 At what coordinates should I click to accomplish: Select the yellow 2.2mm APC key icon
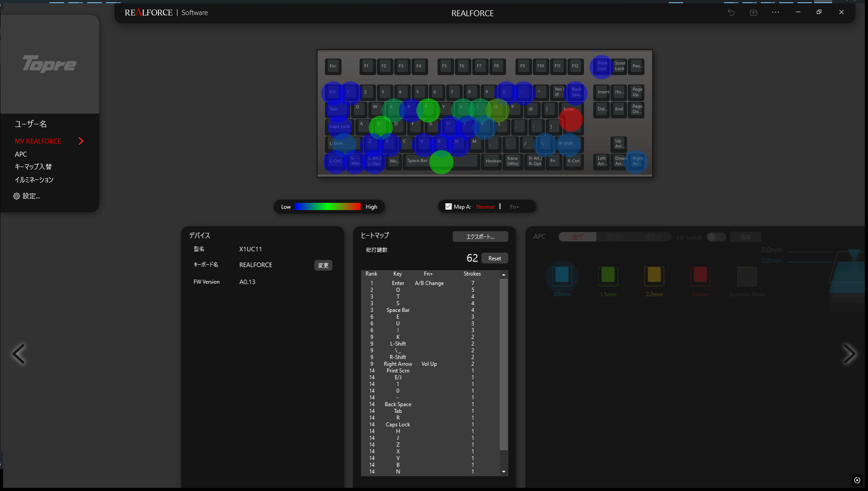click(x=654, y=275)
